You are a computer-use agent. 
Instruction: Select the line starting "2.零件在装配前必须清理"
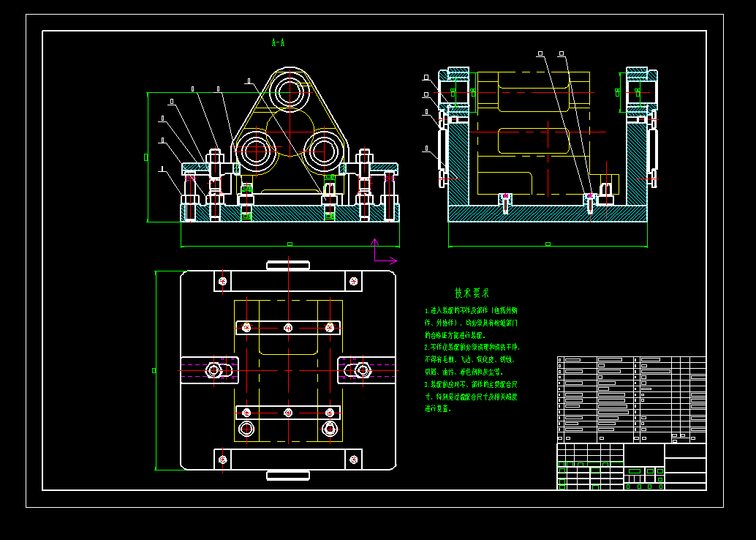[472, 348]
